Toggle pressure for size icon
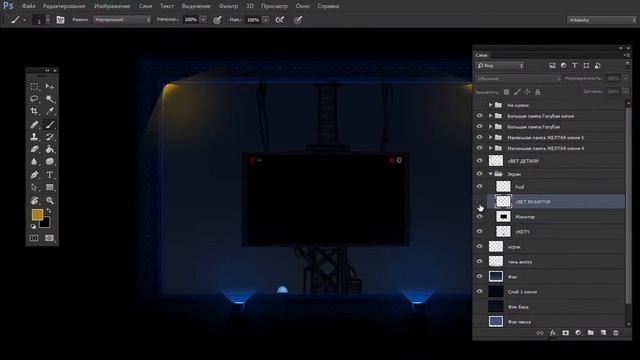The height and width of the screenshot is (360, 640). pos(298,20)
